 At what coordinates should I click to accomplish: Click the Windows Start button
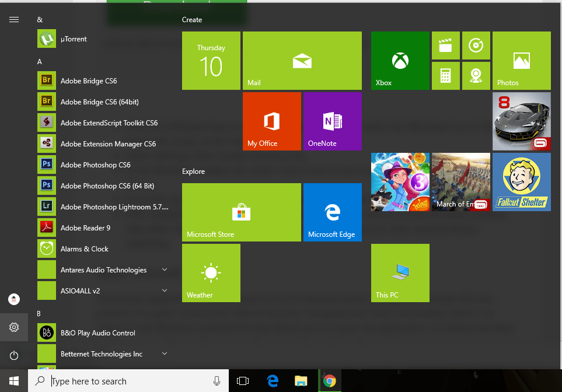click(14, 381)
